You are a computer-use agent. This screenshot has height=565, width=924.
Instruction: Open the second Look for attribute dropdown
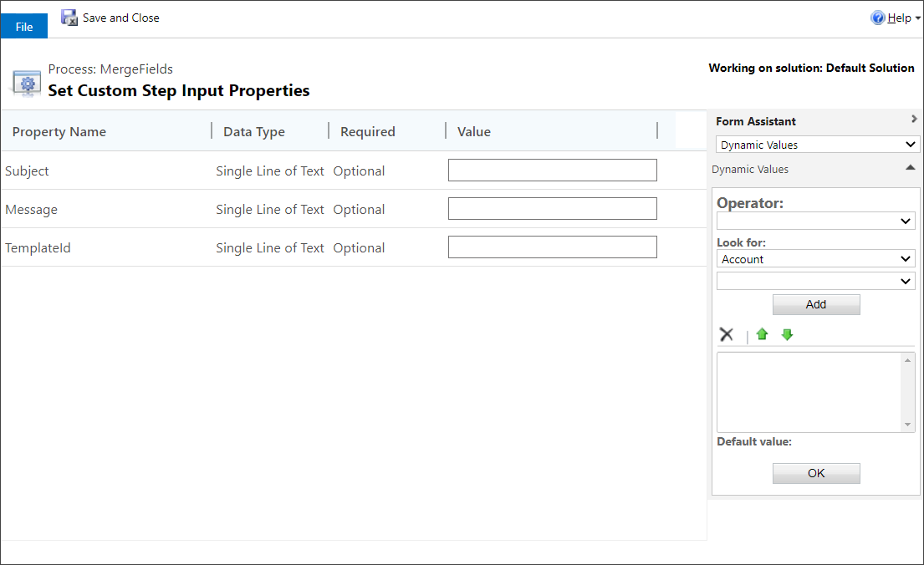815,280
